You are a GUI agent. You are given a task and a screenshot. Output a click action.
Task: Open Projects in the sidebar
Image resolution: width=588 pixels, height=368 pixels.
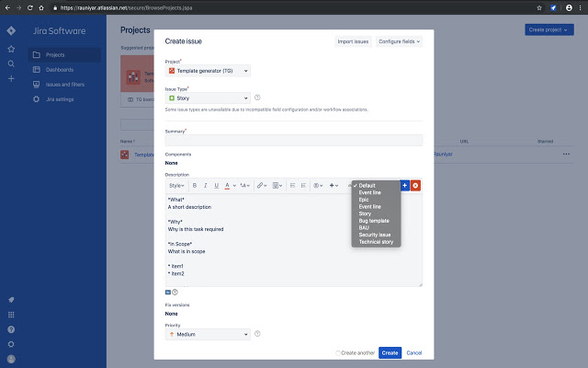pos(64,55)
